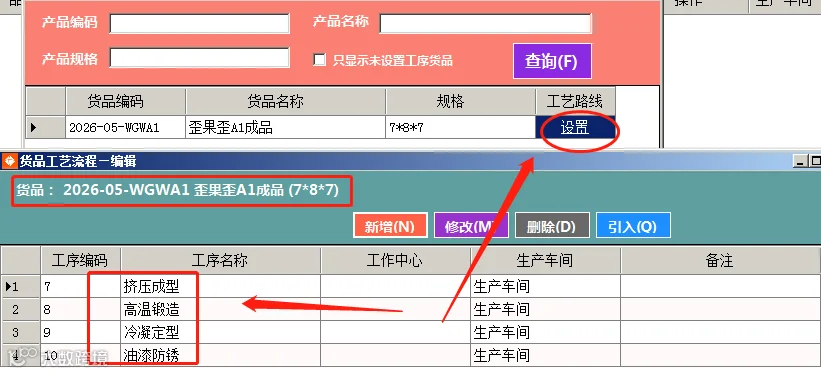The width and height of the screenshot is (821, 374).
Task: Click the specification cell 7*8*7
Action: click(x=461, y=127)
